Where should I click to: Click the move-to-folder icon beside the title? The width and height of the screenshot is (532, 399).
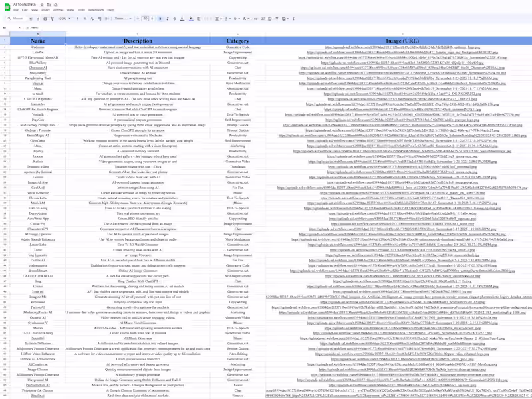[x=49, y=5]
